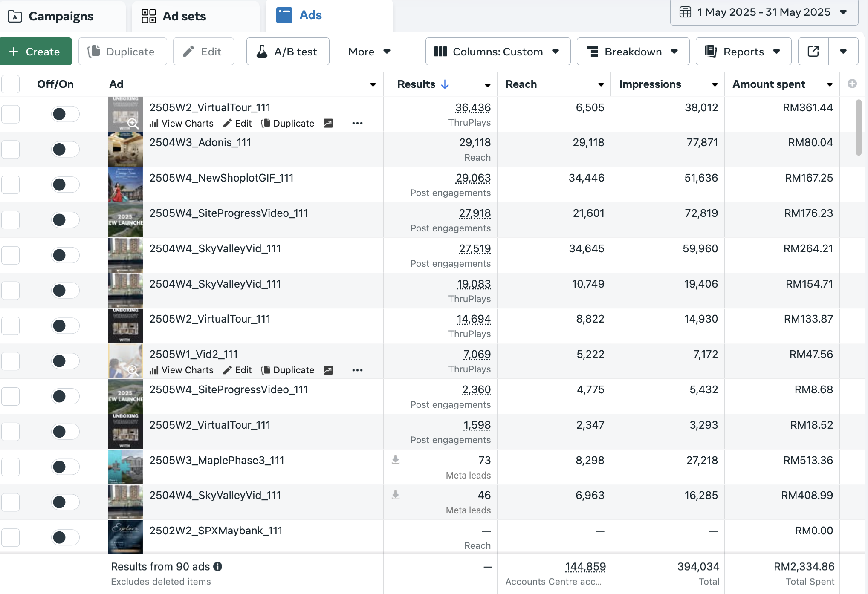868x594 pixels.
Task: Open the 2504W3_Adonis_111 ad thumbnail
Action: click(x=125, y=149)
